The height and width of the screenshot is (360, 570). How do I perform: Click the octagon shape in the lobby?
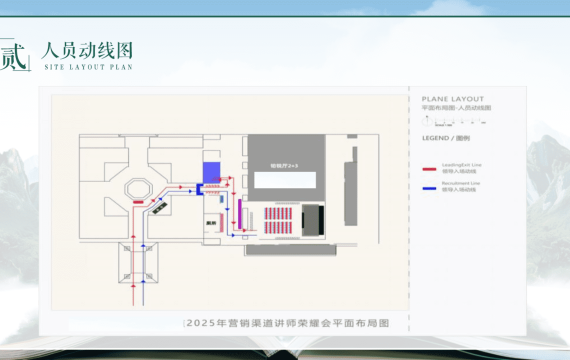tap(138, 189)
